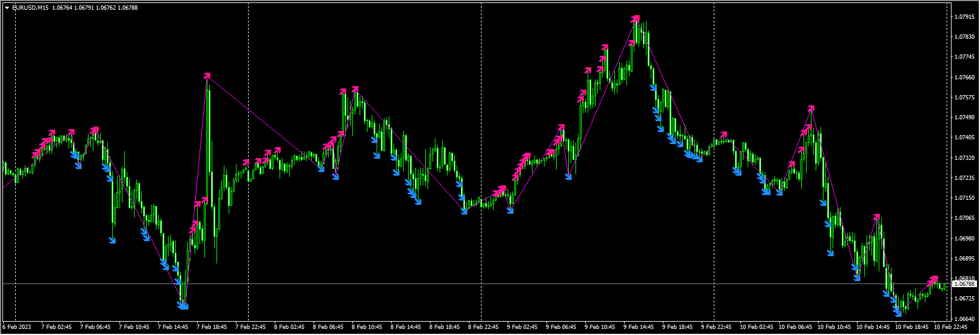Image resolution: width=980 pixels, height=335 pixels.
Task: Click the 1.06725 price scale label
Action: [964, 299]
